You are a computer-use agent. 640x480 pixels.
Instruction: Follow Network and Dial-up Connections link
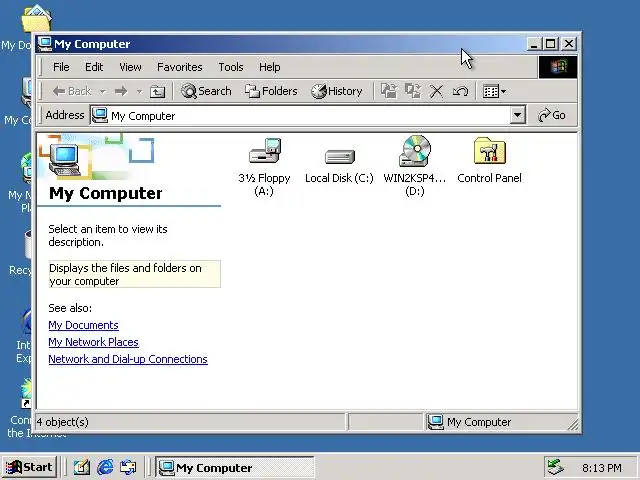pos(128,359)
